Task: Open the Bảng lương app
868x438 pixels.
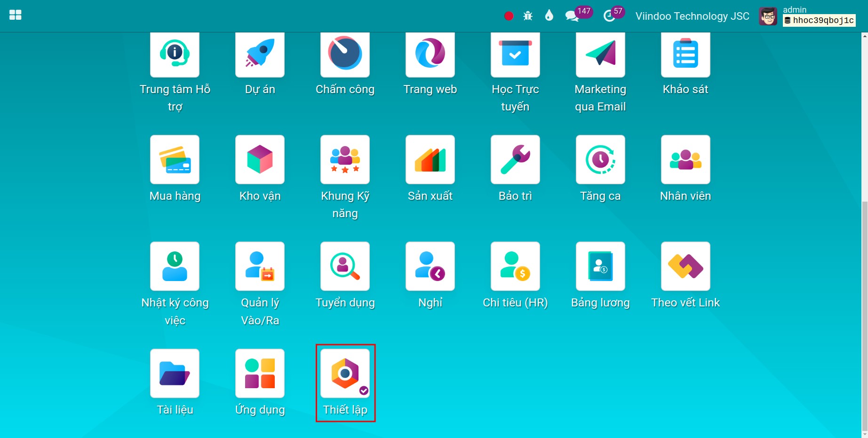Action: click(600, 266)
